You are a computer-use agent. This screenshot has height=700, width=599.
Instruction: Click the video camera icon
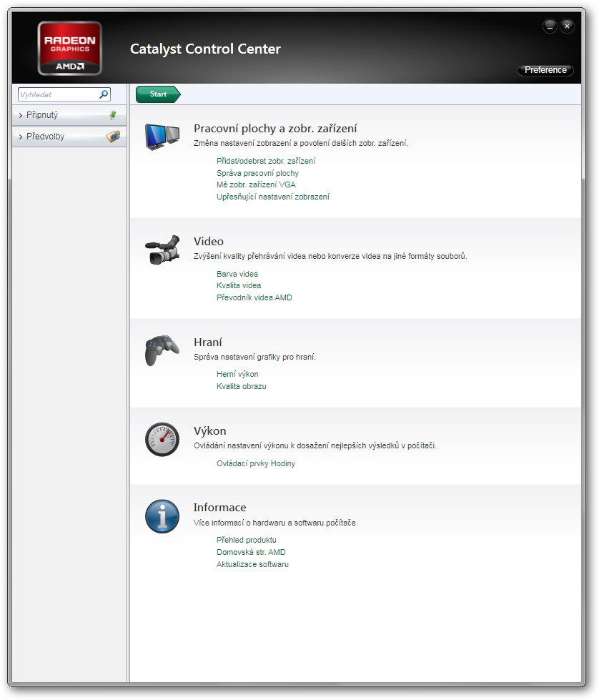tap(162, 250)
